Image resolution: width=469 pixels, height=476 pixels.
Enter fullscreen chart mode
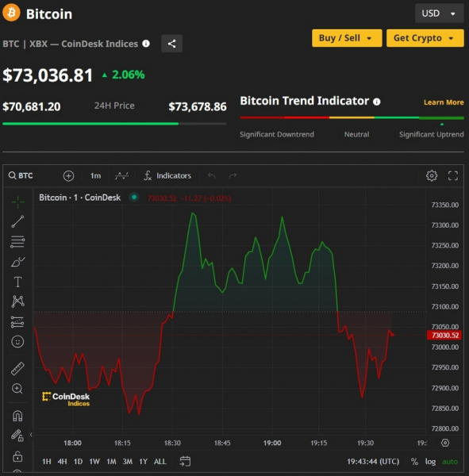point(453,175)
